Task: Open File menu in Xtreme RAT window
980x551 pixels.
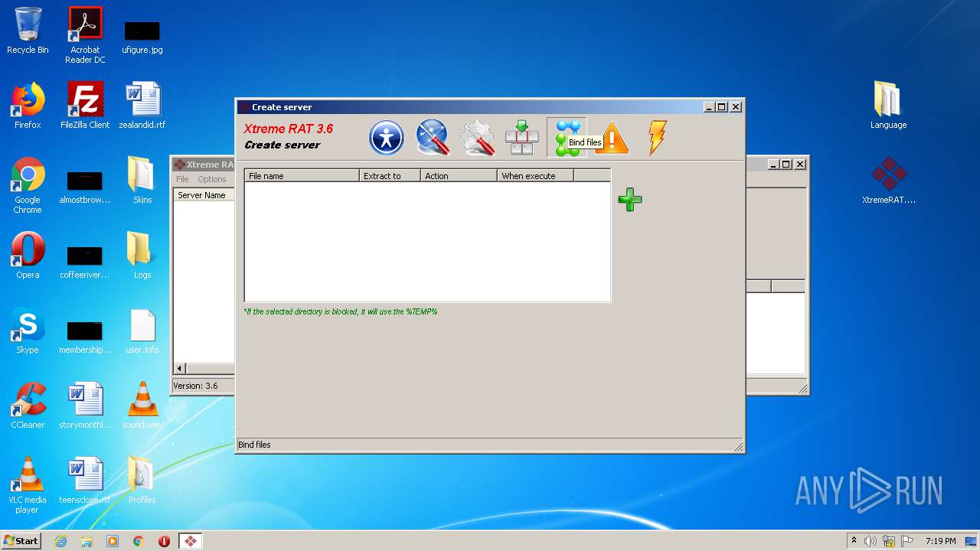Action: click(182, 179)
